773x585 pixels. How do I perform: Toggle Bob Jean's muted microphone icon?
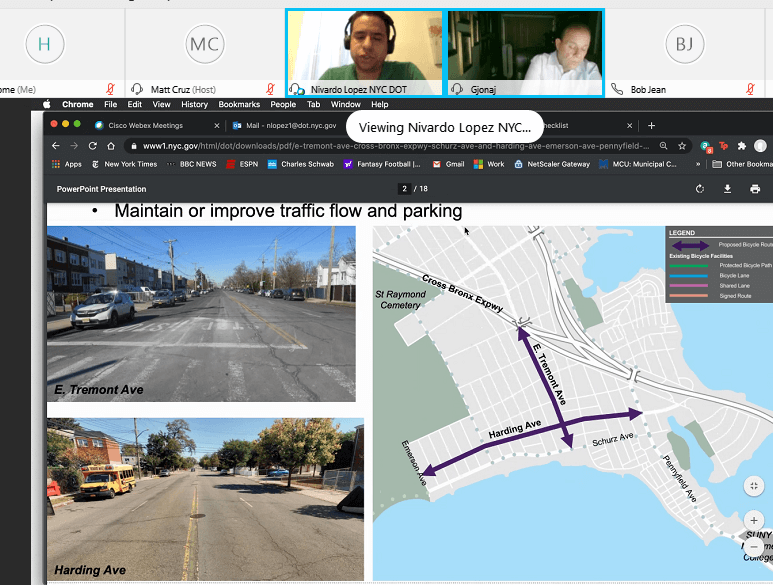pos(749,89)
